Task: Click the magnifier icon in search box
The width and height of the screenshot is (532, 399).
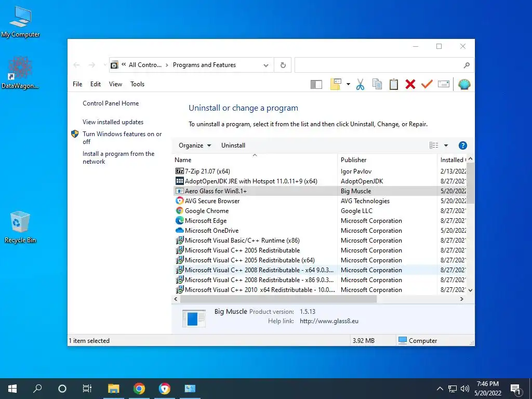Action: [x=467, y=65]
